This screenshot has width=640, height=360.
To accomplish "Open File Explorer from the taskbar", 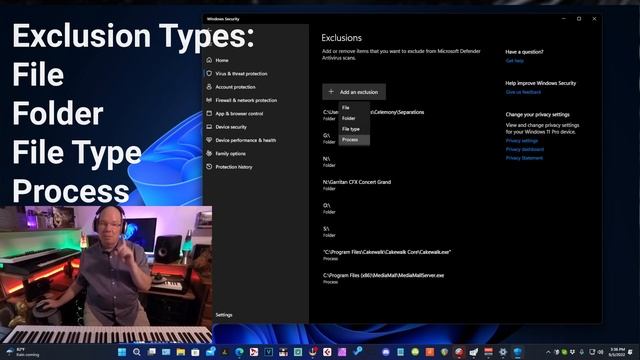I will [x=181, y=352].
